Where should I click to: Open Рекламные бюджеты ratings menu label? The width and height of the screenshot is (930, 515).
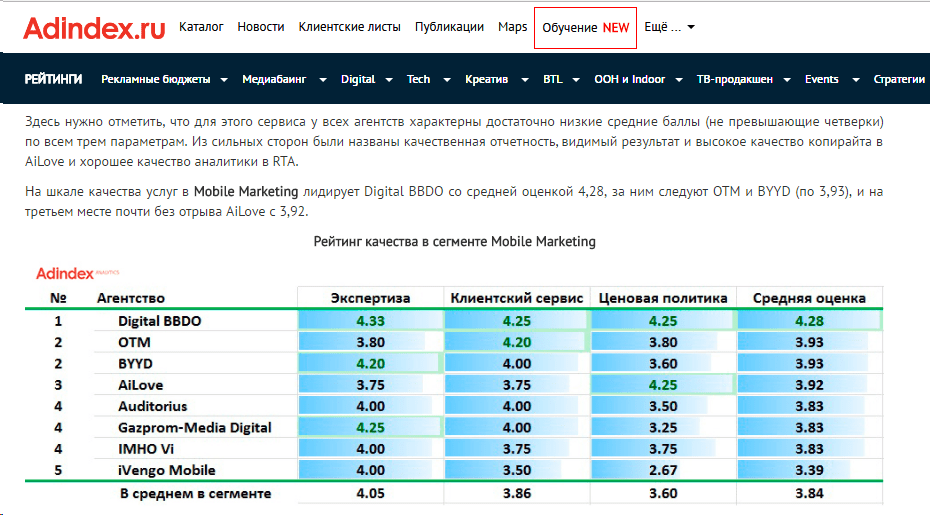[x=155, y=80]
